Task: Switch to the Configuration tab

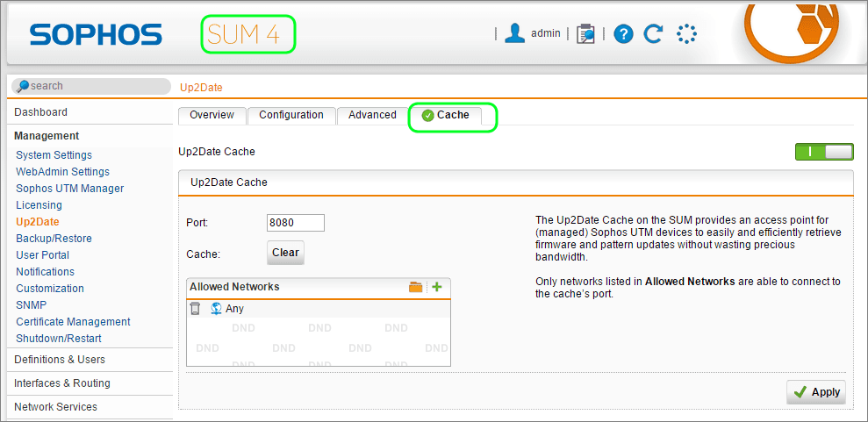Action: [x=291, y=115]
